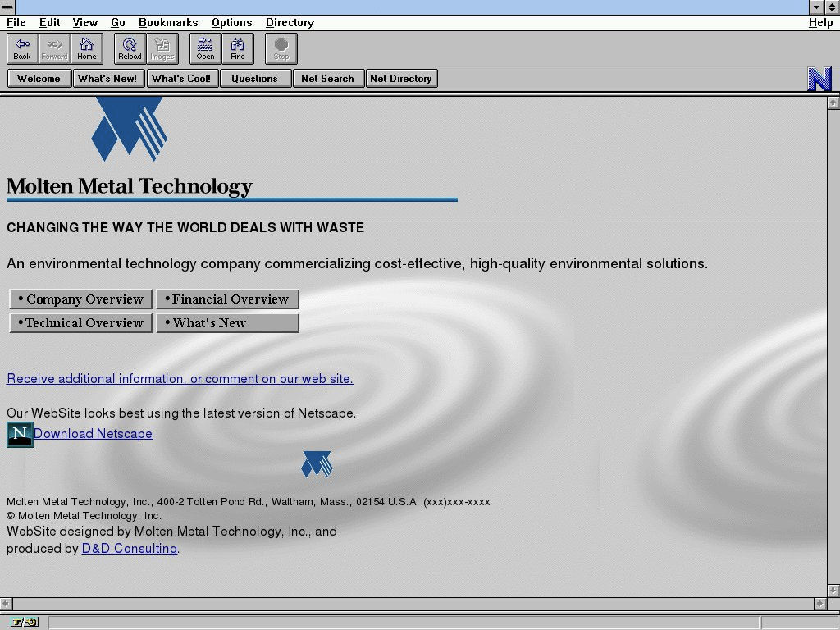Click the Open location toolbar icon

click(x=205, y=48)
